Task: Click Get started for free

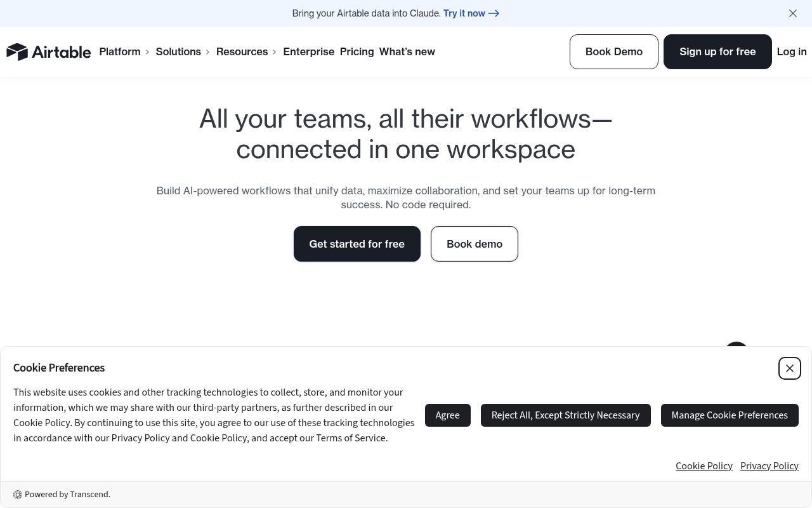Action: point(357,244)
